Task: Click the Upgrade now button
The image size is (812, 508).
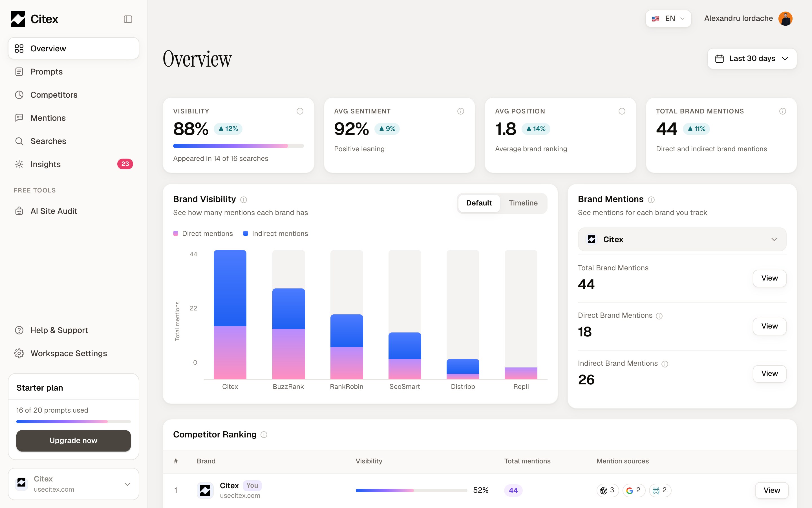Action: pos(74,441)
